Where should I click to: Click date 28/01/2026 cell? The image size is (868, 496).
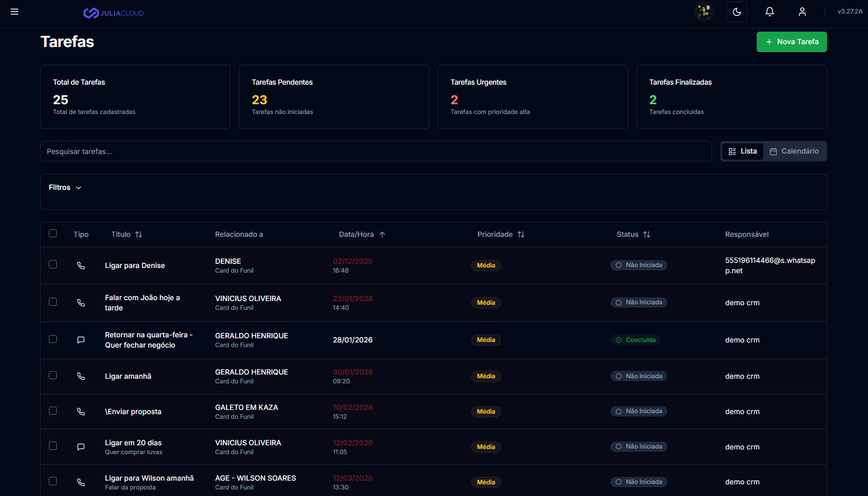[353, 340]
